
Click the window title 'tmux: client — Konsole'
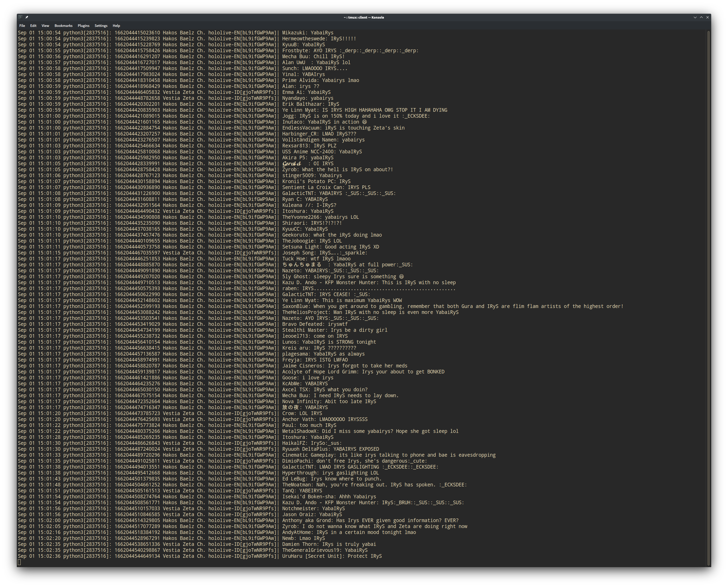[364, 17]
